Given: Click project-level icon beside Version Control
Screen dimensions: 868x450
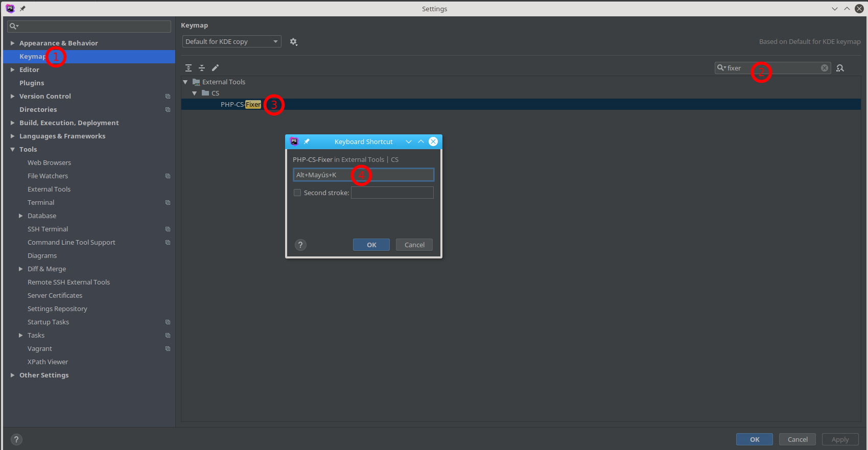Looking at the screenshot, I should click(x=168, y=96).
